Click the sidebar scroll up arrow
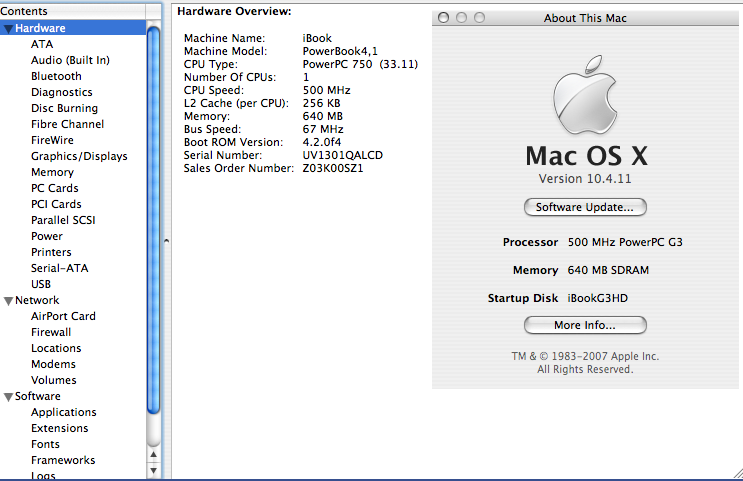743x481 pixels. tap(153, 455)
